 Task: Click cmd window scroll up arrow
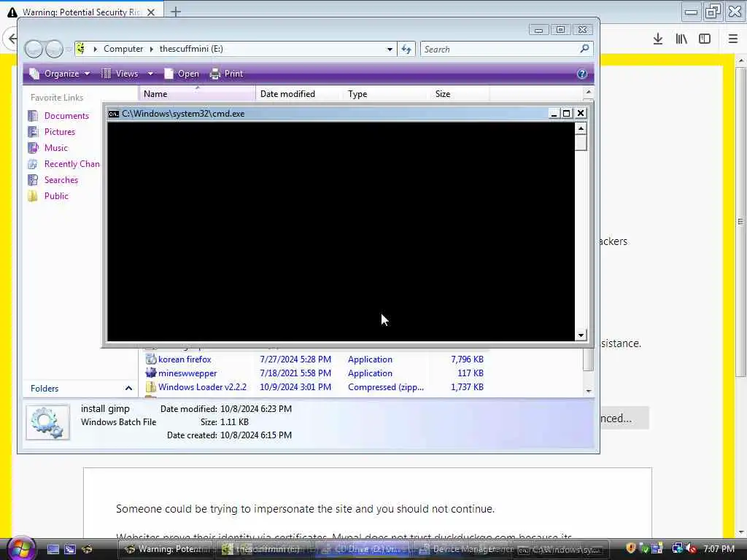[x=581, y=128]
